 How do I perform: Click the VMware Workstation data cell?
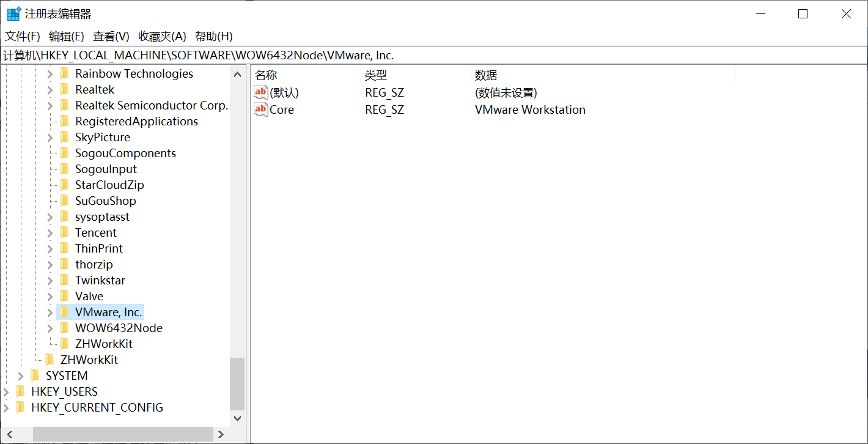(x=530, y=109)
